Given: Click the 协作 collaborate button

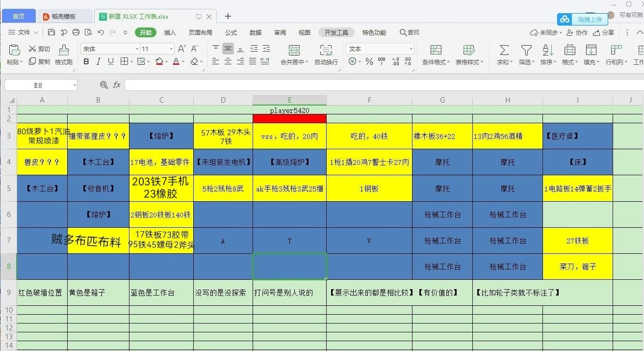Looking at the screenshot, I should (x=577, y=32).
